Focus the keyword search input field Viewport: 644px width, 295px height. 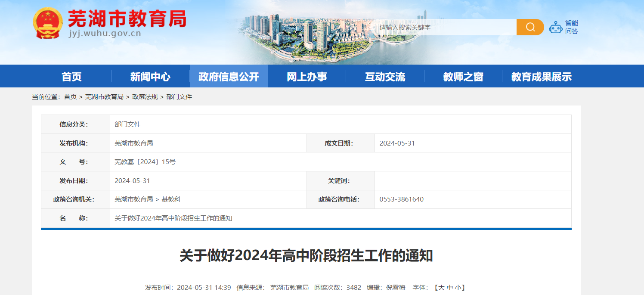tap(445, 27)
